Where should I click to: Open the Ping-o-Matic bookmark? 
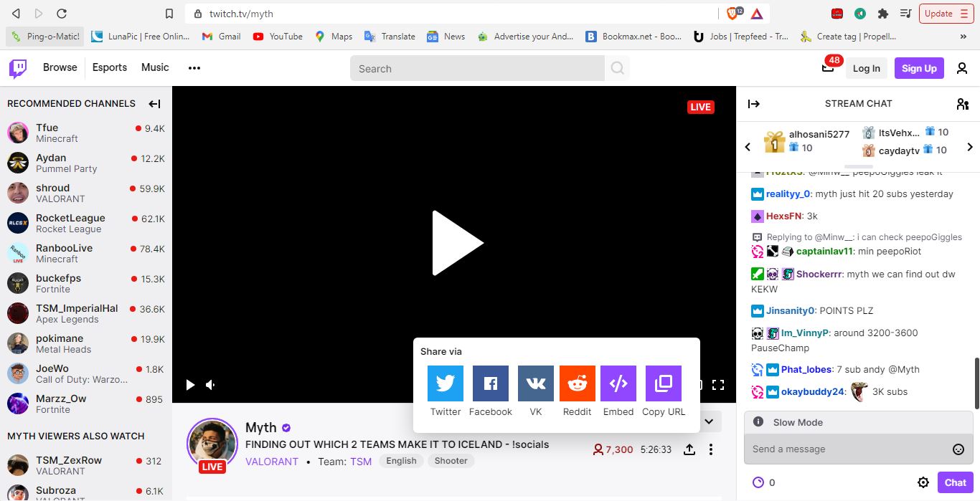click(x=45, y=37)
